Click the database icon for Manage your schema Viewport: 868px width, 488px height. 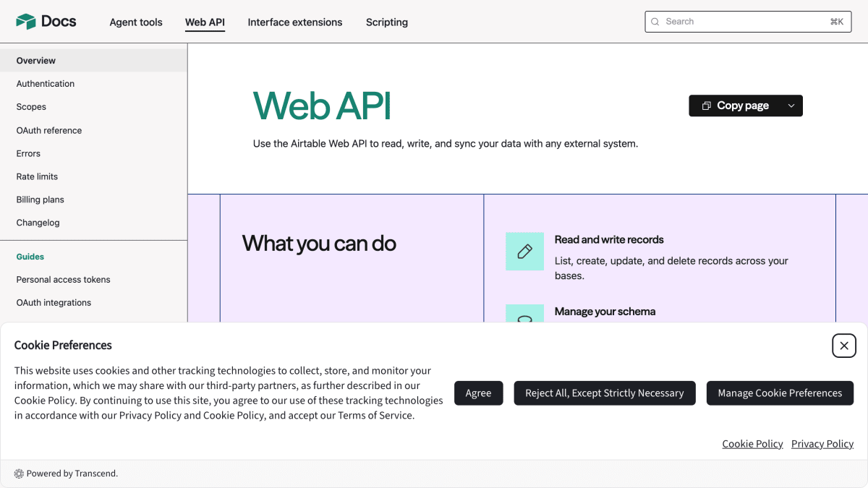(x=524, y=314)
